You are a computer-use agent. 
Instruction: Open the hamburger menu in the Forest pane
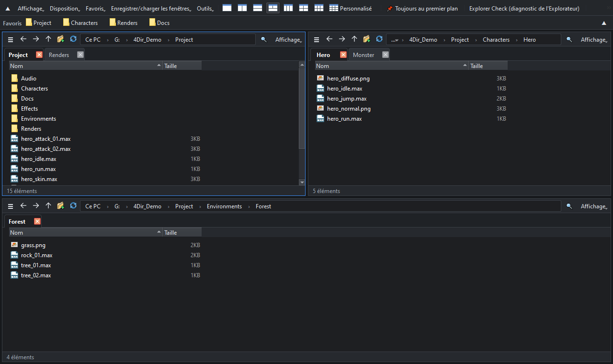(x=11, y=206)
